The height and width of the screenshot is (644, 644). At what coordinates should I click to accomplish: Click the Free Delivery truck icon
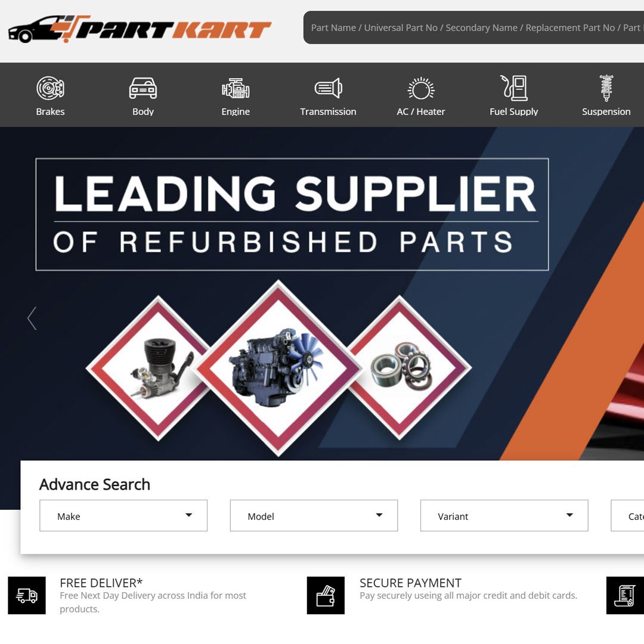(x=27, y=595)
